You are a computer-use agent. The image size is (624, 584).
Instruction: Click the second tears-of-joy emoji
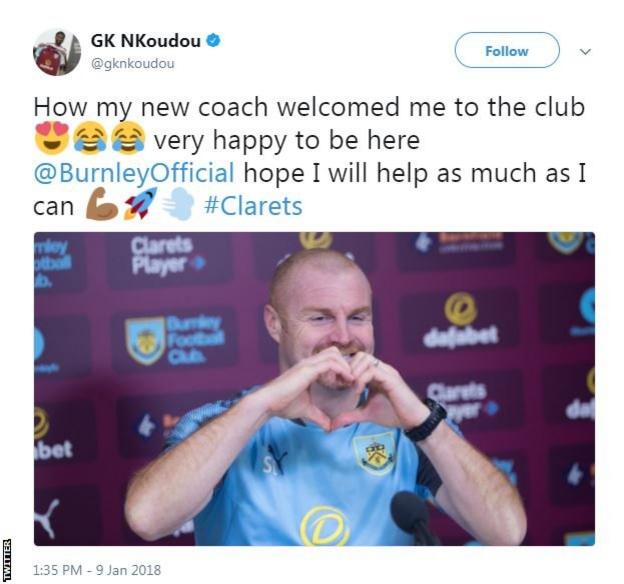click(128, 138)
